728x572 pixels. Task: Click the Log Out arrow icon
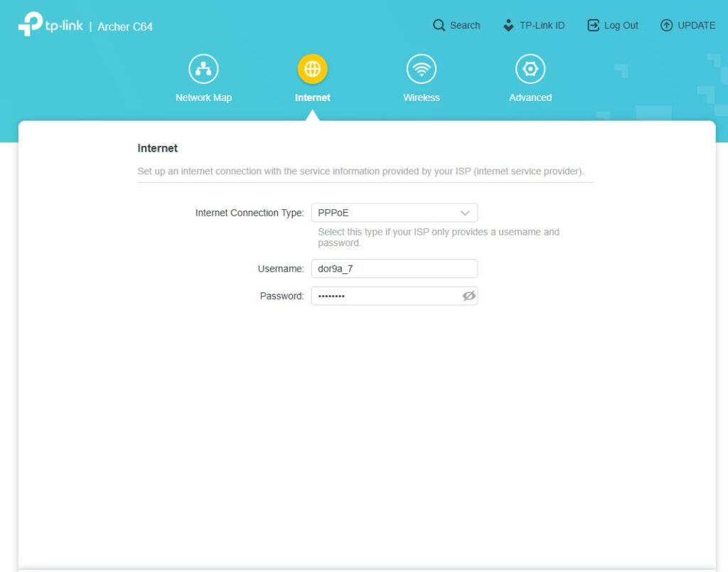(593, 26)
